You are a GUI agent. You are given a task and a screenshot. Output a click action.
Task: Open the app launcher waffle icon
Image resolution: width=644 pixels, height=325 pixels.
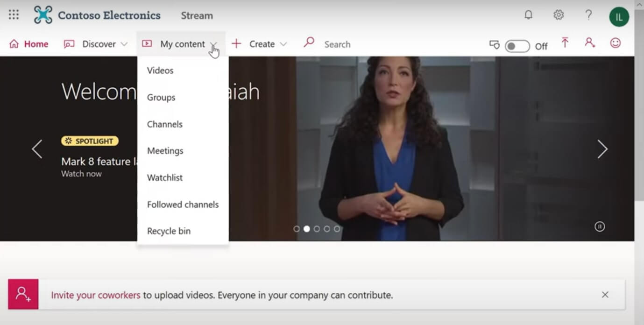(14, 15)
